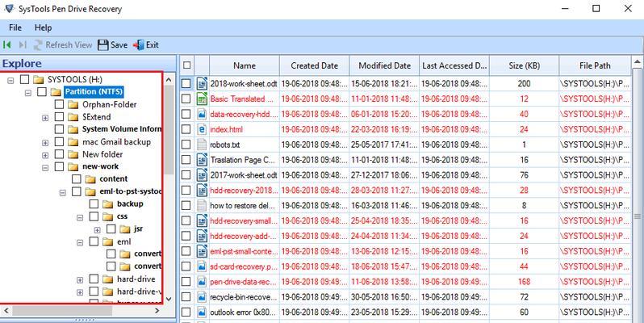Screen dimensions: 644x323
Task: Tick the content folder checkbox
Action: (x=77, y=178)
